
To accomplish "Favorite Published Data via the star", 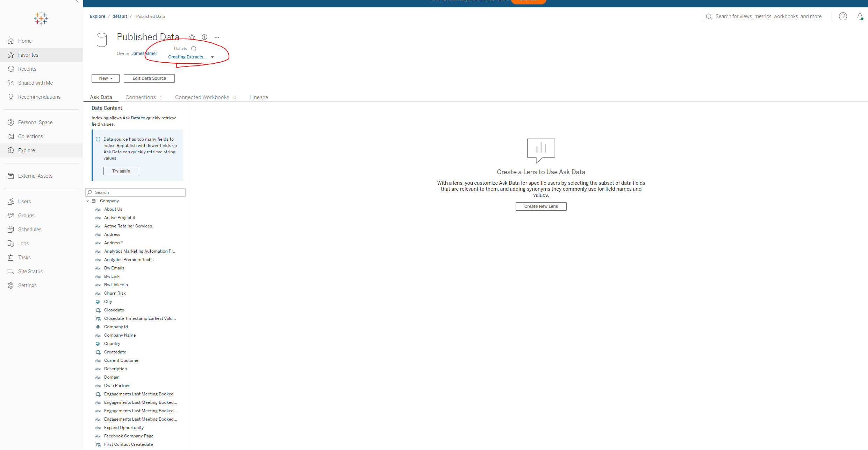I will click(192, 37).
